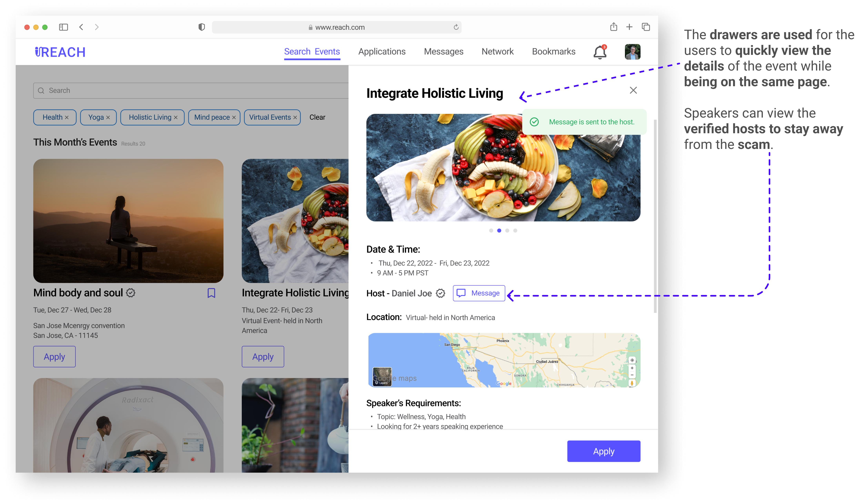Viewport: 855px width, 504px height.
Task: Click the REACH logo
Action: click(60, 52)
